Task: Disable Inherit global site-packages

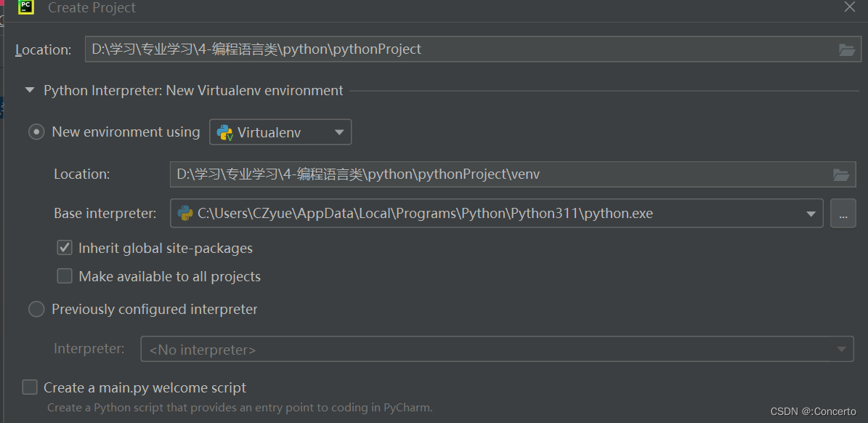Action: click(64, 248)
